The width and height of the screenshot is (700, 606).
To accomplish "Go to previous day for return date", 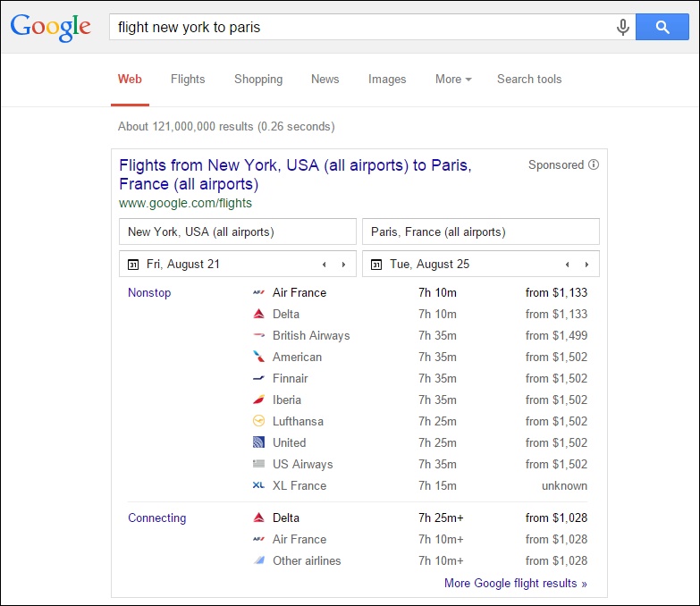I will [x=568, y=265].
